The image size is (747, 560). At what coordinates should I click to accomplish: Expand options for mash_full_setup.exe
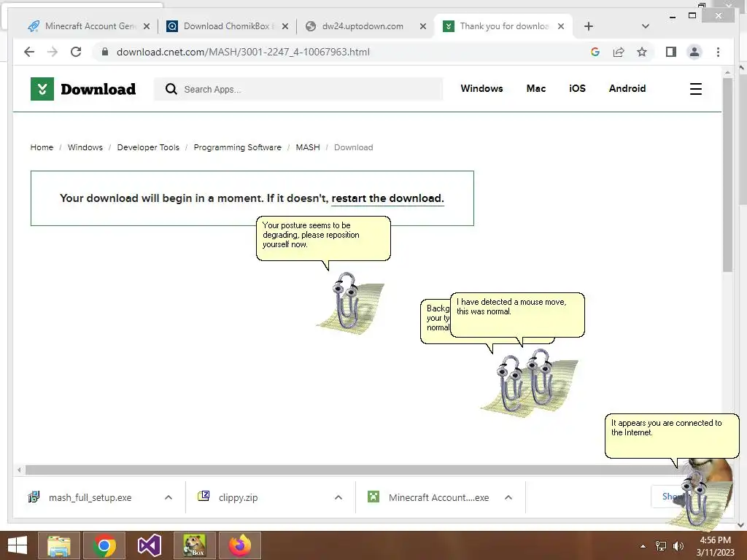[169, 497]
